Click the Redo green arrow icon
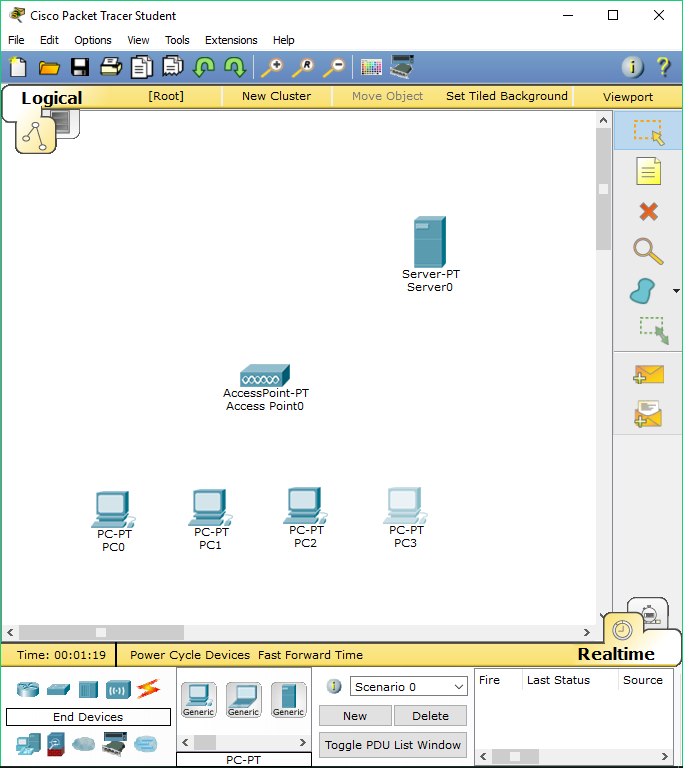 235,67
